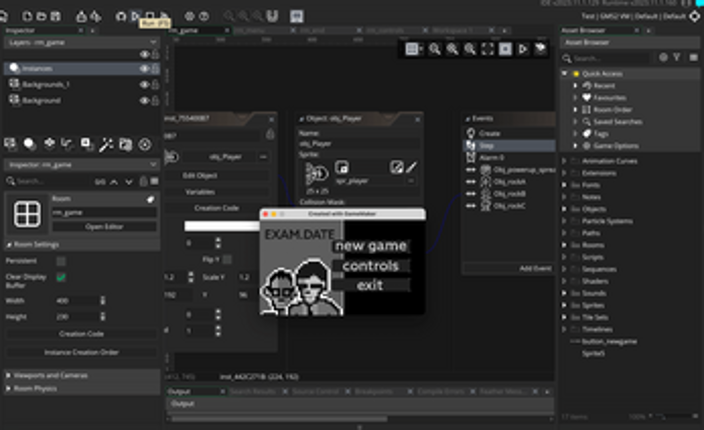
Task: Click the laptop icon in top toolbar
Action: pos(296,16)
